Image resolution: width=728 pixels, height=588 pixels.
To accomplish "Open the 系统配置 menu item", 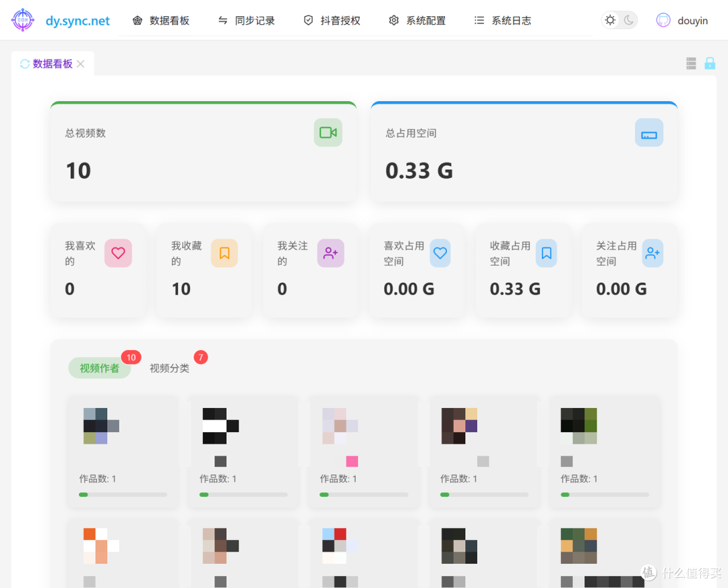I will pos(417,20).
